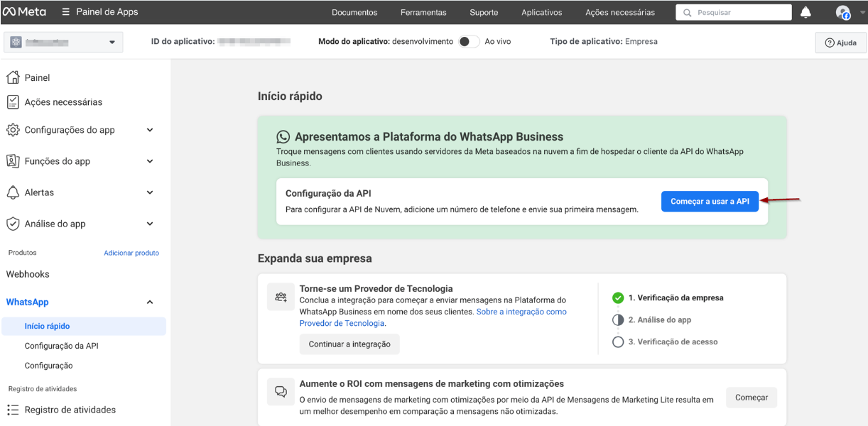This screenshot has width=868, height=426.
Task: Click the Registro de atividades list icon
Action: pyautogui.click(x=13, y=410)
